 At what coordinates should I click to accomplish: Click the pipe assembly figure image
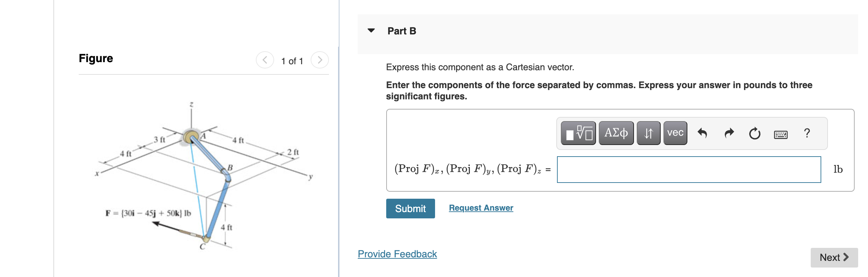tap(204, 176)
